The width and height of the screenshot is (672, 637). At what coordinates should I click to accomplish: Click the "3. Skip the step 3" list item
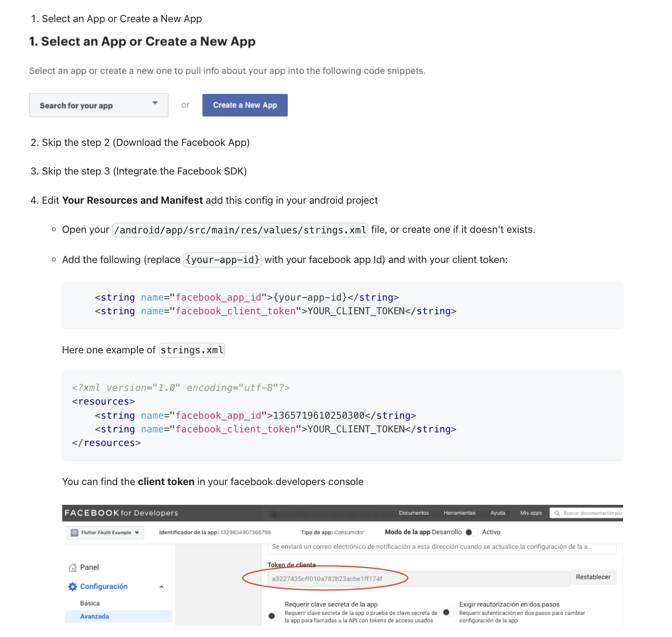[x=139, y=171]
